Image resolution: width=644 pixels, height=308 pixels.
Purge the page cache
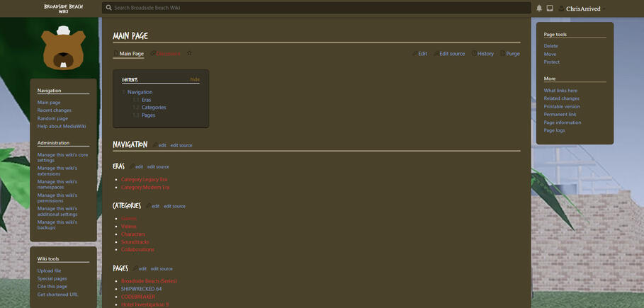click(512, 54)
